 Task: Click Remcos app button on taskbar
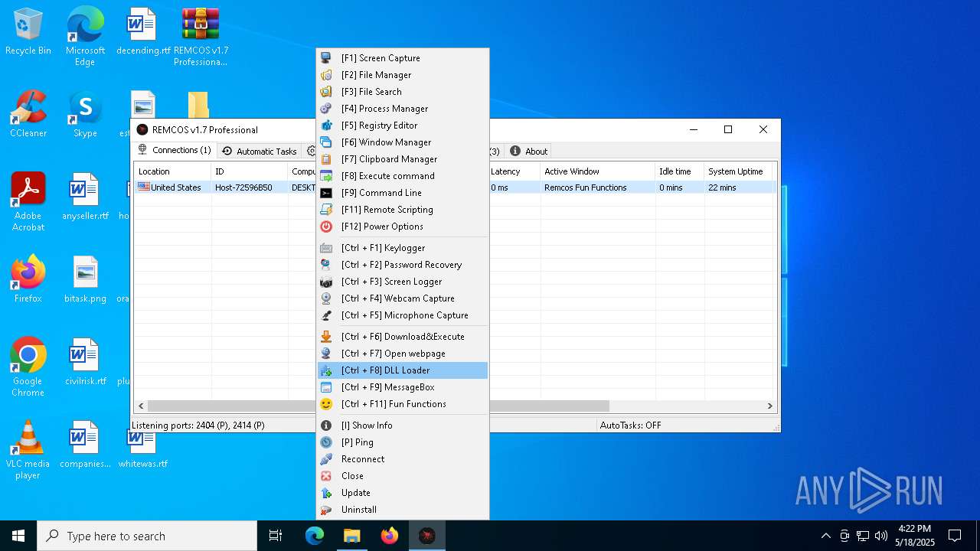click(x=426, y=536)
